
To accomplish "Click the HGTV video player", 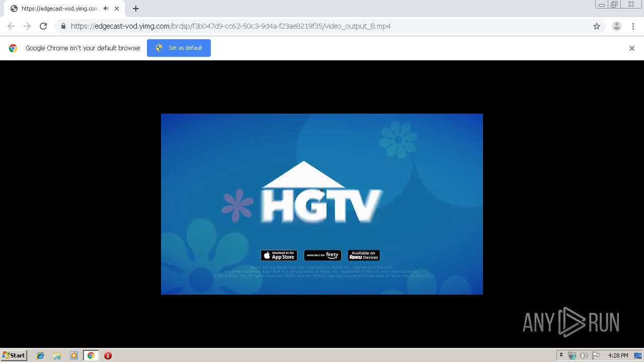I will pyautogui.click(x=322, y=204).
